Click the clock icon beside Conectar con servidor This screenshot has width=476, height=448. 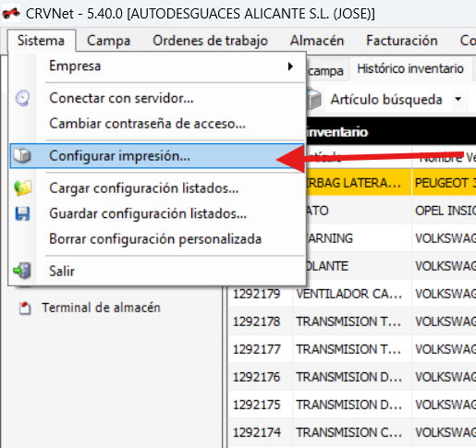[x=22, y=98]
